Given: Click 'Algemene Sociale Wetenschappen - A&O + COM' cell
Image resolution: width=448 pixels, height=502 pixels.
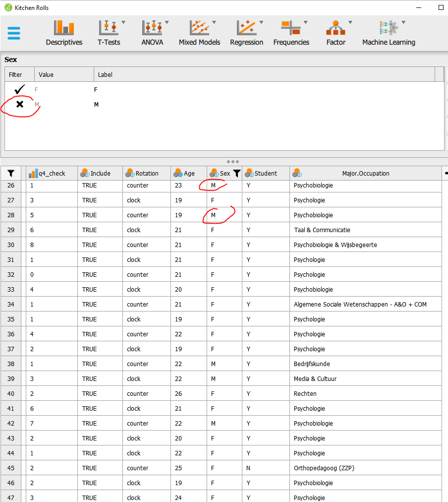Looking at the screenshot, I should tap(366, 304).
